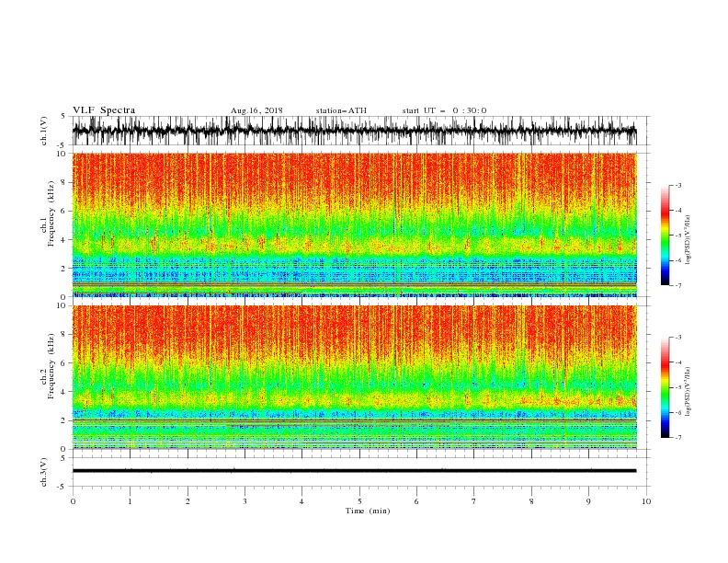Click the "-3" label on ch.1 color scale
728x563 pixels.
[x=678, y=185]
